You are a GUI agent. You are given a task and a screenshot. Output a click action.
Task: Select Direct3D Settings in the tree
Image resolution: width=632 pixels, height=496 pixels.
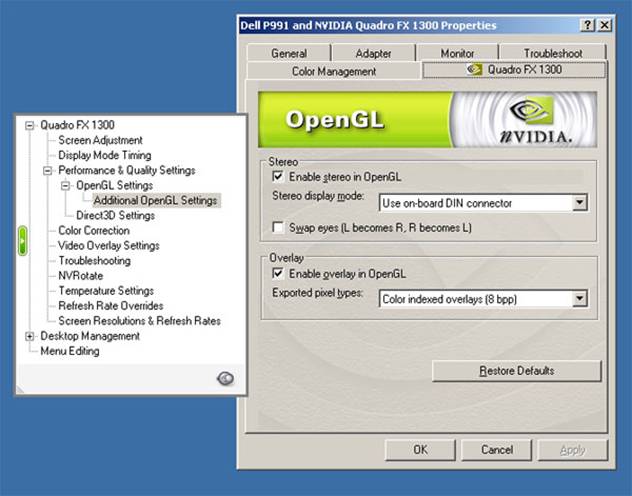point(115,215)
